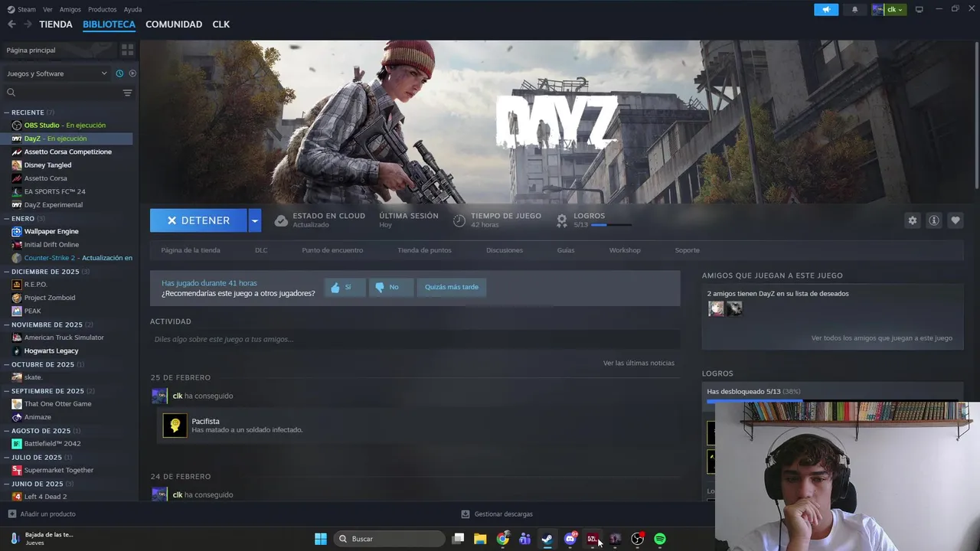Open the DZL launcher taskbar icon
980x551 pixels.
coord(592,539)
